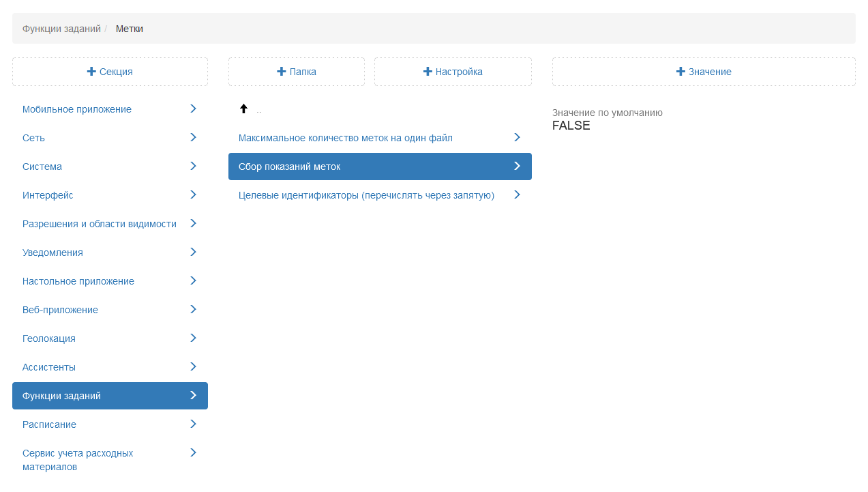Screen dimensions: 868x492
Task: Click chevron next to Сбор показаний меток
Action: (517, 166)
